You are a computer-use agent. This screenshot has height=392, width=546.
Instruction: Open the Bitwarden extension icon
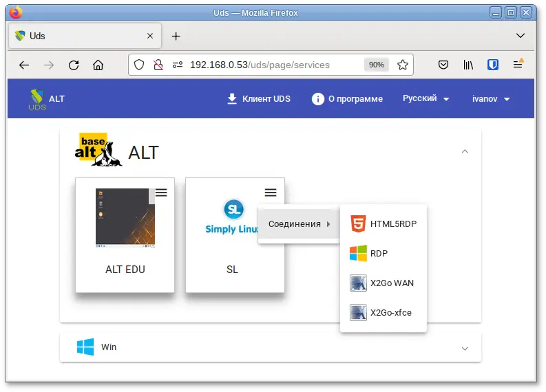coord(493,65)
